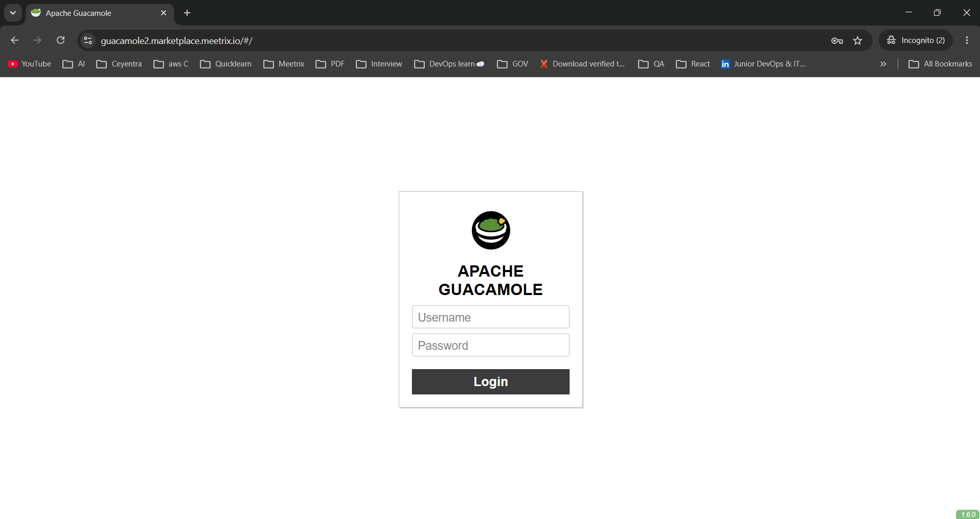Open the Incognito (2) profile chip
Viewport: 980px width, 519px height.
pyautogui.click(x=916, y=40)
